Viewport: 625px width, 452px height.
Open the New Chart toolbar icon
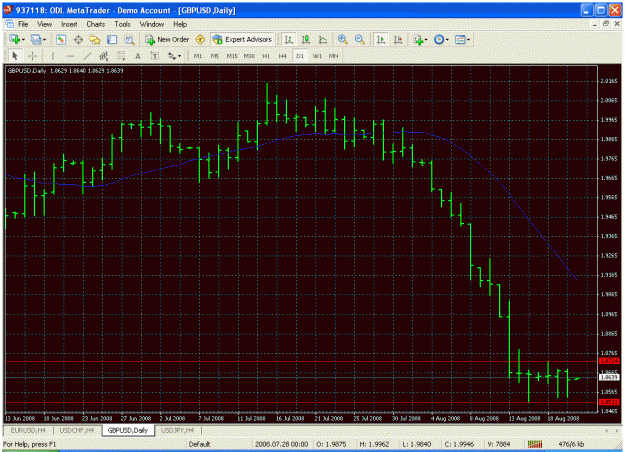pyautogui.click(x=15, y=39)
